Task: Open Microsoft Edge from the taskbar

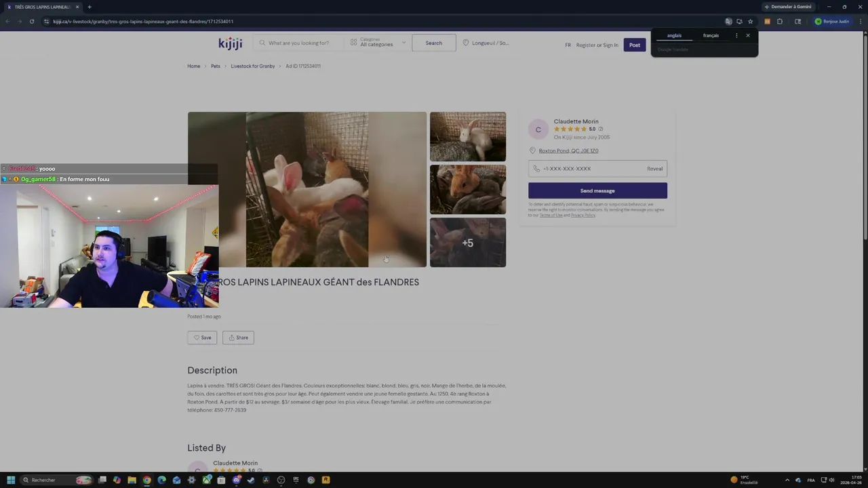Action: click(x=161, y=480)
